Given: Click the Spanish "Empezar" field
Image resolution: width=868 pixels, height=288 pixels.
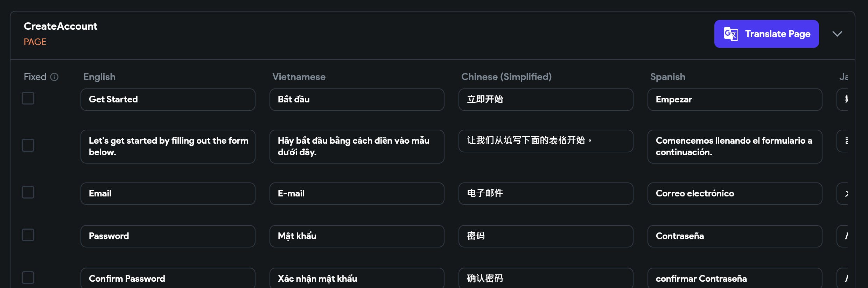Looking at the screenshot, I should [735, 100].
